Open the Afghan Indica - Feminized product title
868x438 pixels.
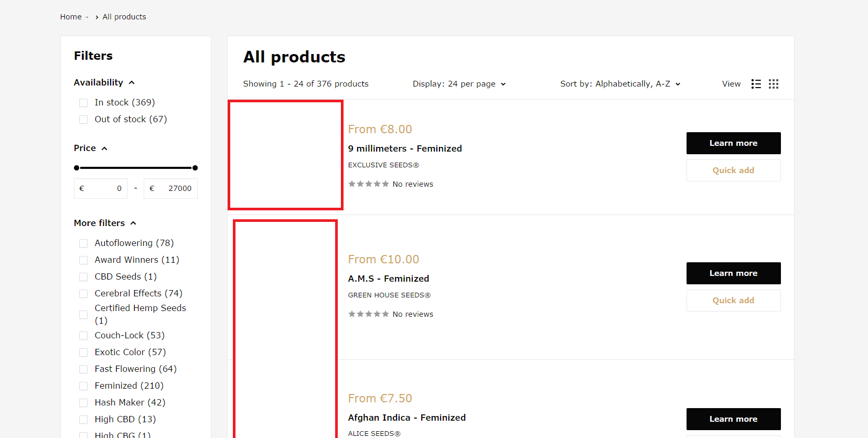click(407, 418)
